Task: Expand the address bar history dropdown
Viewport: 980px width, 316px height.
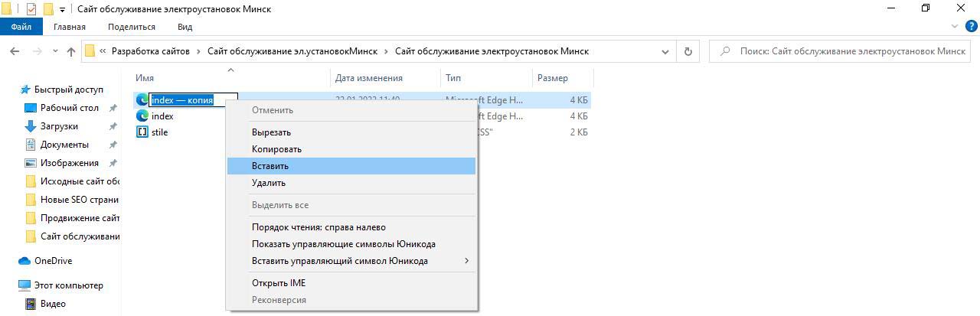Action: [x=665, y=51]
